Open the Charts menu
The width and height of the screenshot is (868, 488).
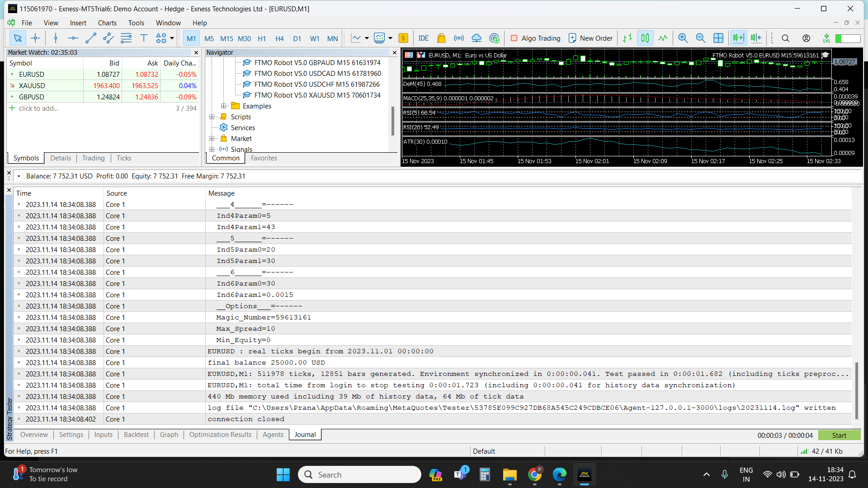pyautogui.click(x=107, y=23)
